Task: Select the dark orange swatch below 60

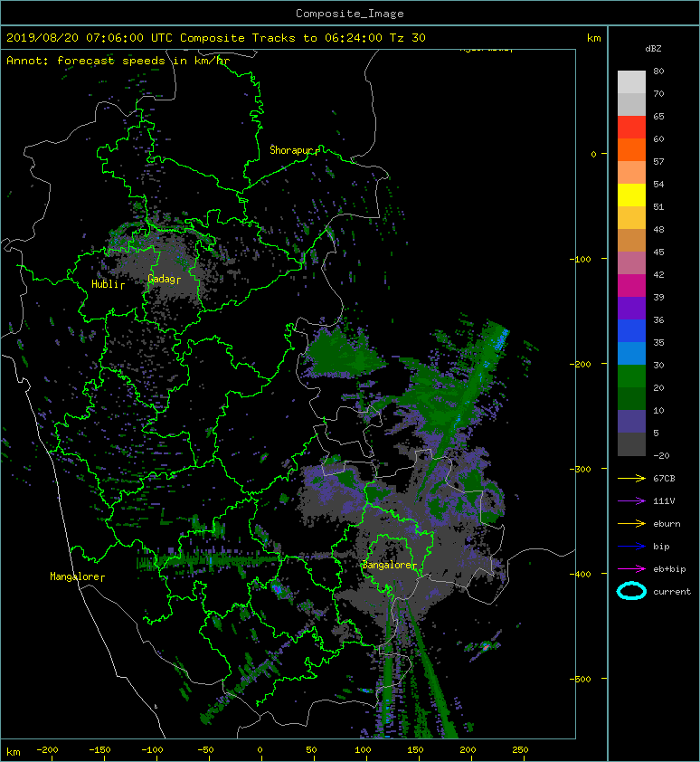Action: click(631, 149)
